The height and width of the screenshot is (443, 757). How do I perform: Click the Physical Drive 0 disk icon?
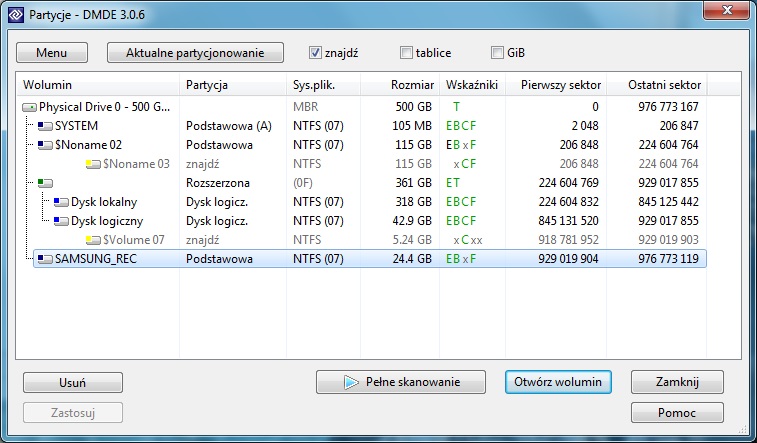pyautogui.click(x=29, y=107)
